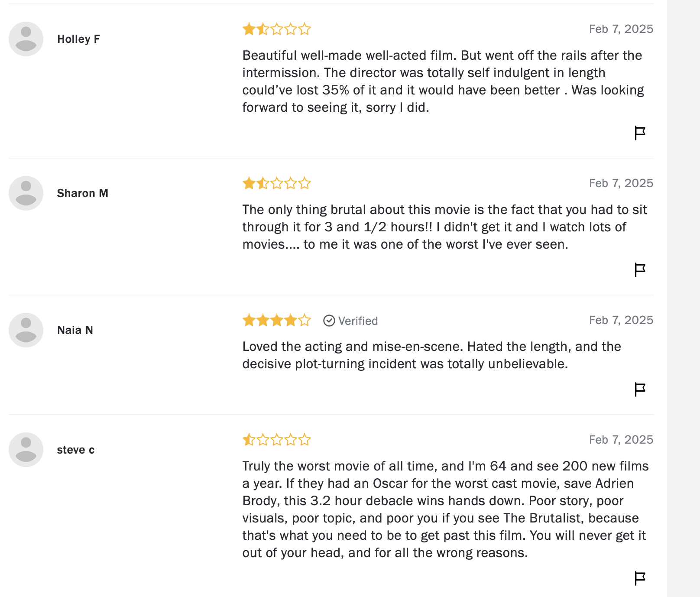The image size is (700, 597).
Task: Click steve c's profile avatar
Action: [x=26, y=450]
